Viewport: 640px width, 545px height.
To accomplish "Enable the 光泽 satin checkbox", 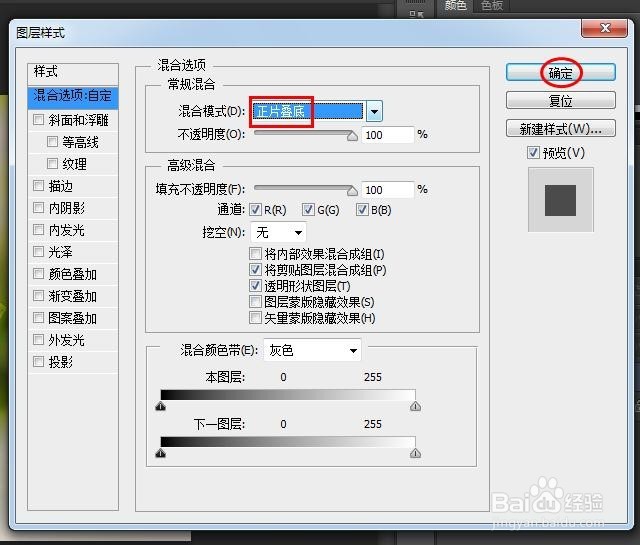I will click(38, 251).
